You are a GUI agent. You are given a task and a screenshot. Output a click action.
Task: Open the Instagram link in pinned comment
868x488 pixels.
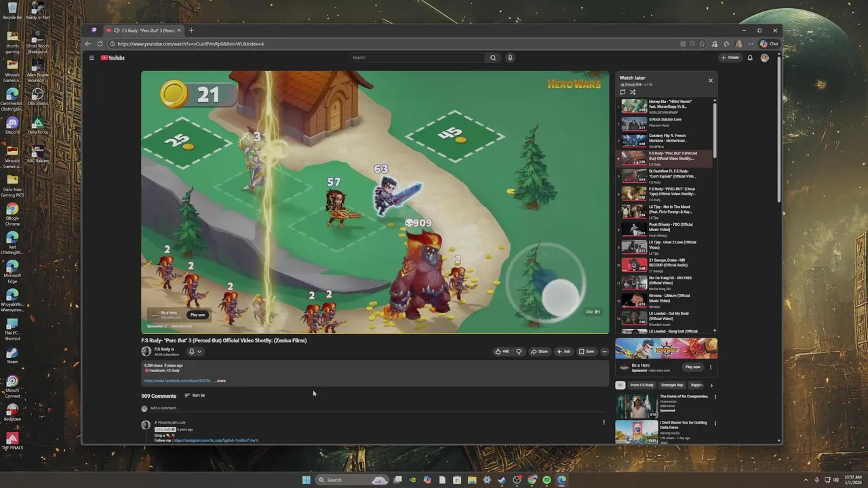[x=216, y=441]
